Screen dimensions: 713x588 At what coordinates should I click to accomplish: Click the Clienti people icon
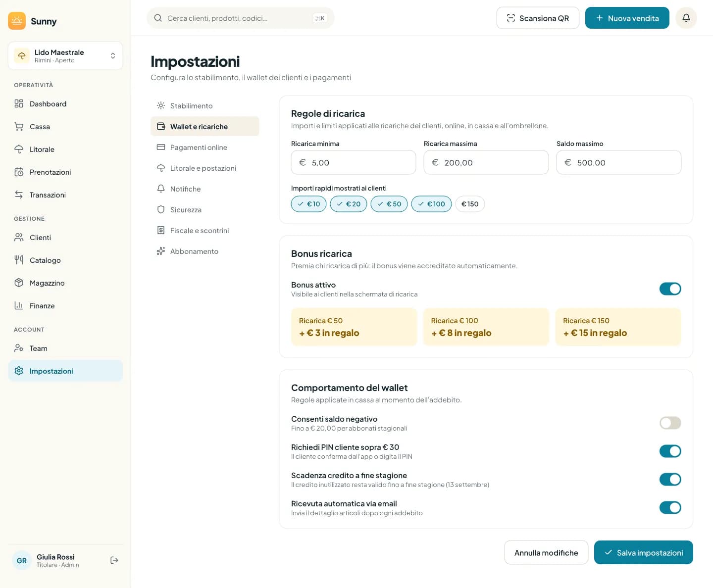pyautogui.click(x=19, y=237)
